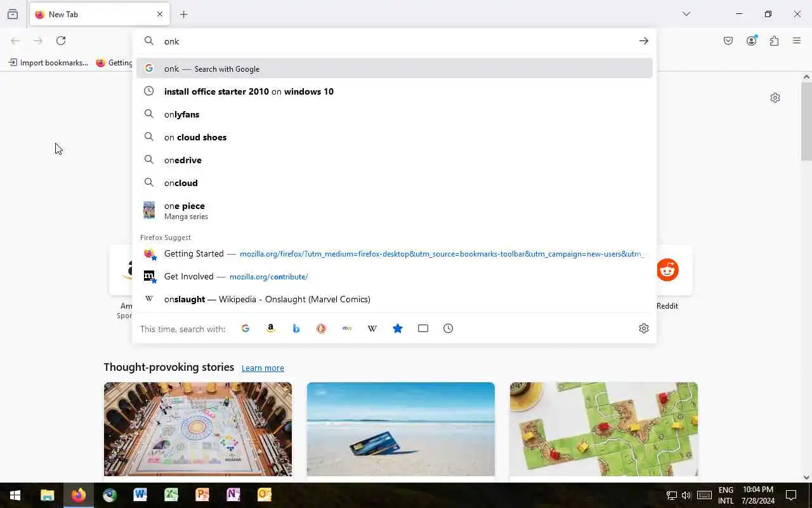The width and height of the screenshot is (812, 508).
Task: Launch Word from the taskbar
Action: click(140, 495)
